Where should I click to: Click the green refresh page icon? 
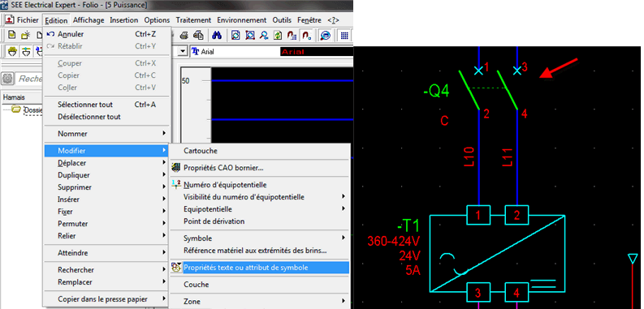click(x=278, y=36)
